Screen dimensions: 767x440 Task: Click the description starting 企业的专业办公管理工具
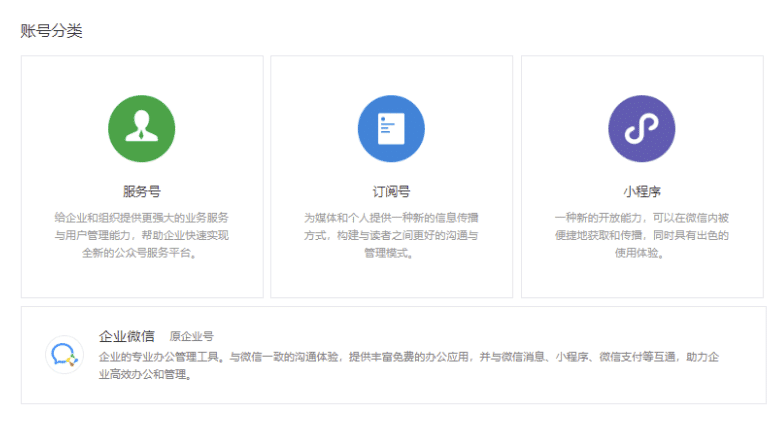[x=409, y=366]
